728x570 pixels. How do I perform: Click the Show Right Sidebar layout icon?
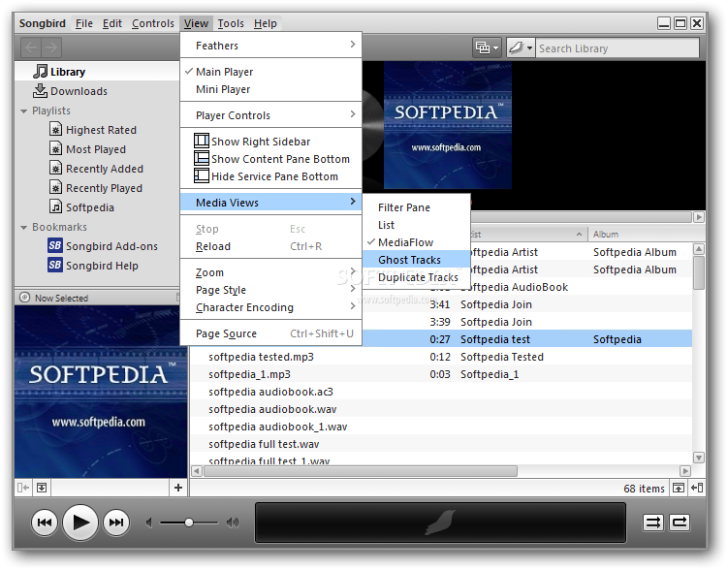pyautogui.click(x=202, y=142)
